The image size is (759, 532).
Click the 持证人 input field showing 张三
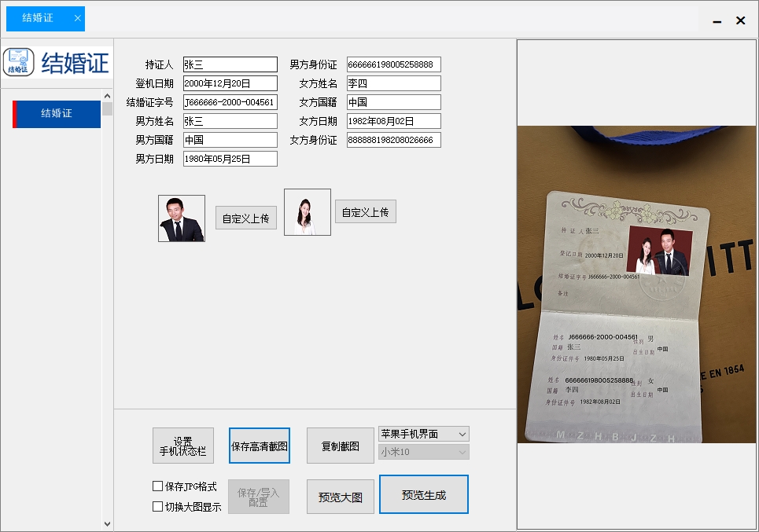(x=228, y=64)
